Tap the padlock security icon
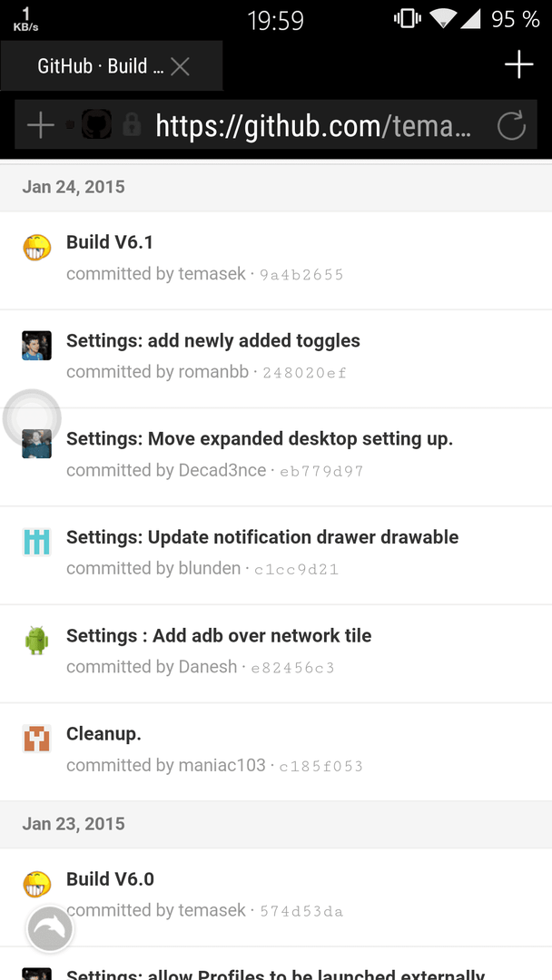 coord(132,123)
